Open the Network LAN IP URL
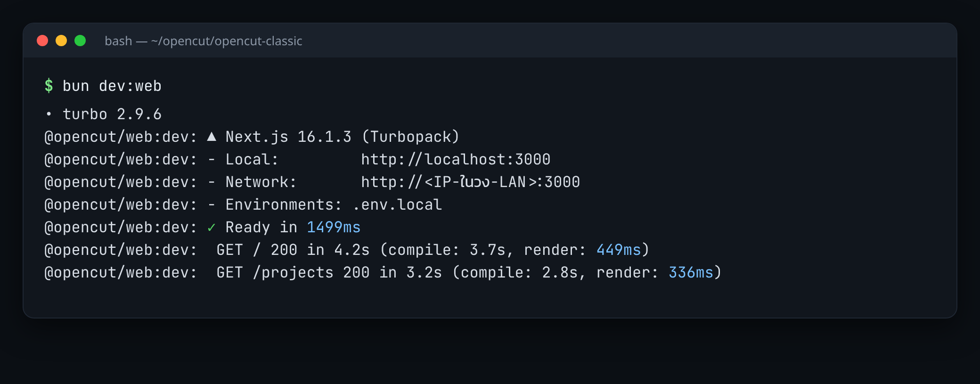Screen dimensions: 980x384 pos(470,182)
